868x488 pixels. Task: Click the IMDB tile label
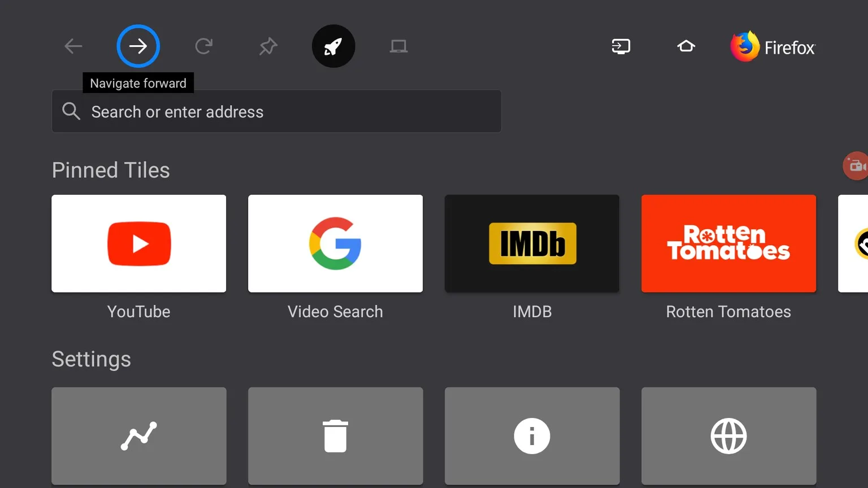(532, 312)
